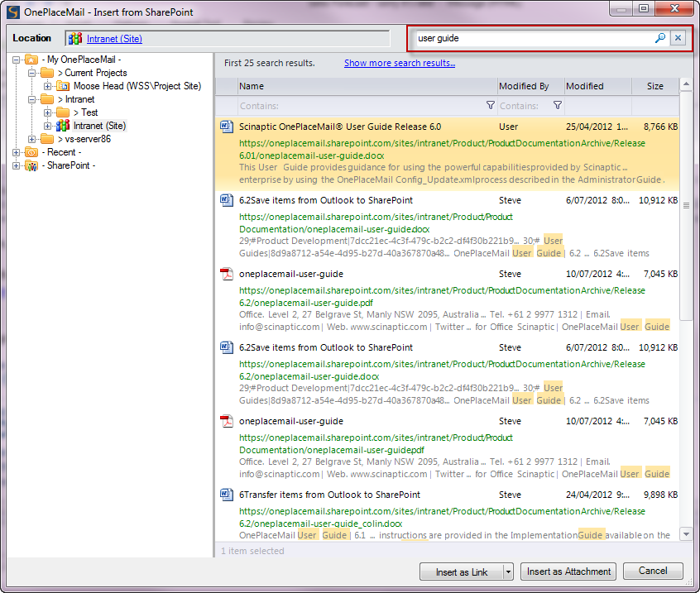Click the user guide search input field
Viewport: 700px width, 593px height.
tap(530, 38)
